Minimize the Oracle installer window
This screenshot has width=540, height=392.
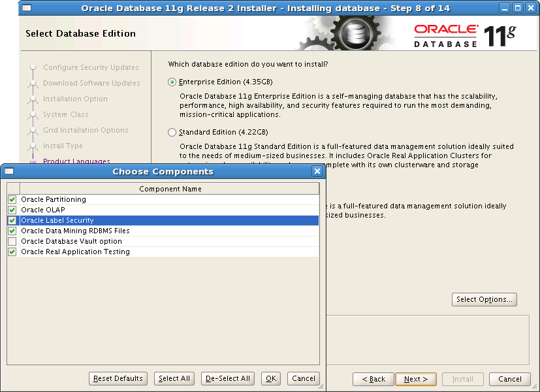pos(505,8)
